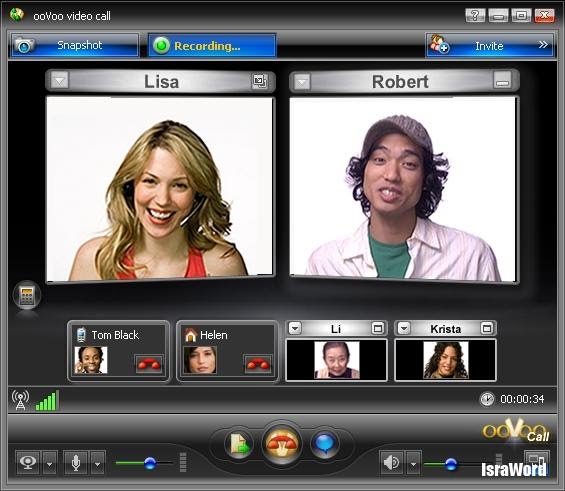Minimize Robert's video panel
Viewport: 565px width, 491px height.
pyautogui.click(x=502, y=81)
